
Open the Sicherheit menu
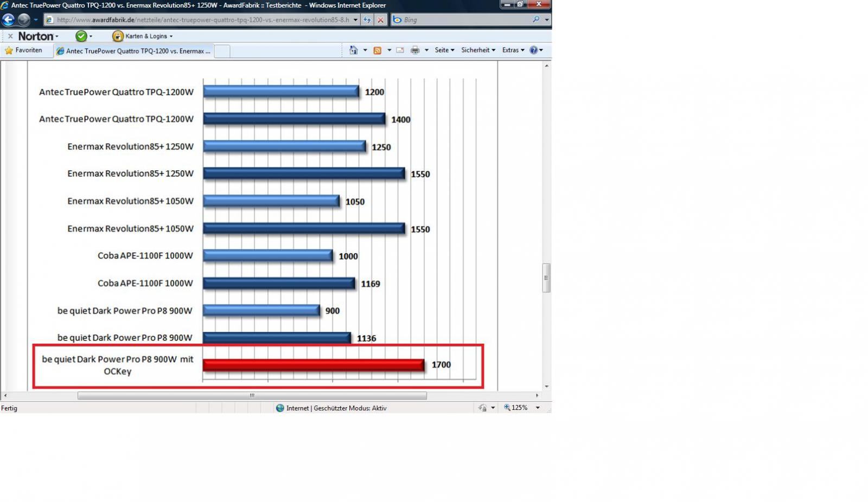pyautogui.click(x=478, y=50)
